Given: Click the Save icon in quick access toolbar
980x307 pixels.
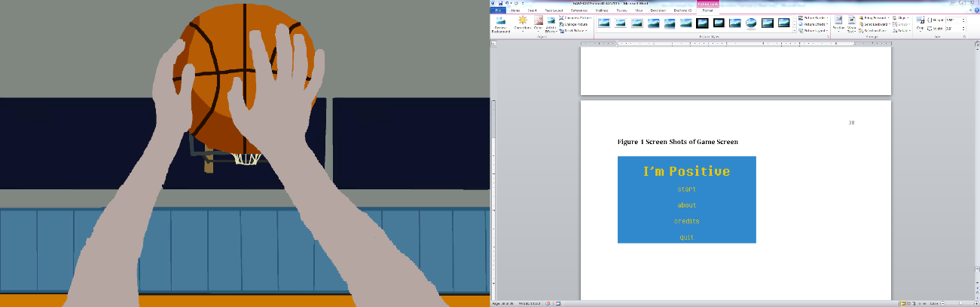Looking at the screenshot, I should pos(501,3).
